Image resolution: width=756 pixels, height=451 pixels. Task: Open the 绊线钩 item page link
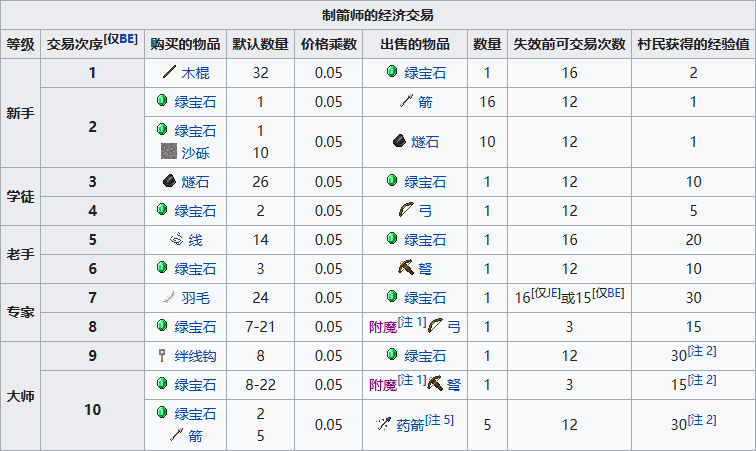pos(196,356)
